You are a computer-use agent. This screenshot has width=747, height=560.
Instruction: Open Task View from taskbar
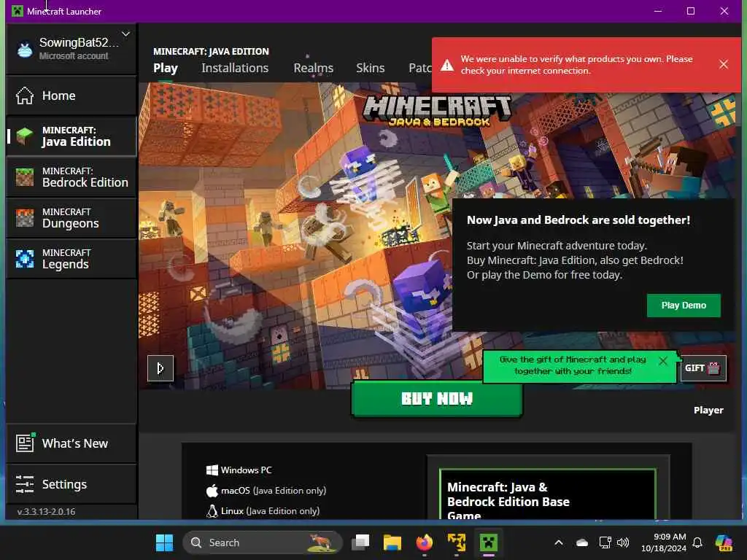click(x=360, y=542)
